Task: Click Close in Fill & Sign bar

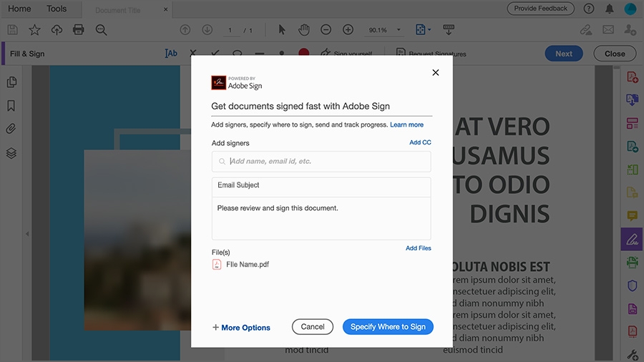Action: click(x=615, y=54)
